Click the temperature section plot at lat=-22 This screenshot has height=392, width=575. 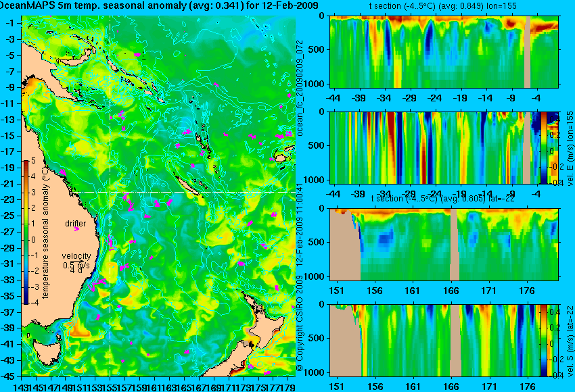[444, 245]
